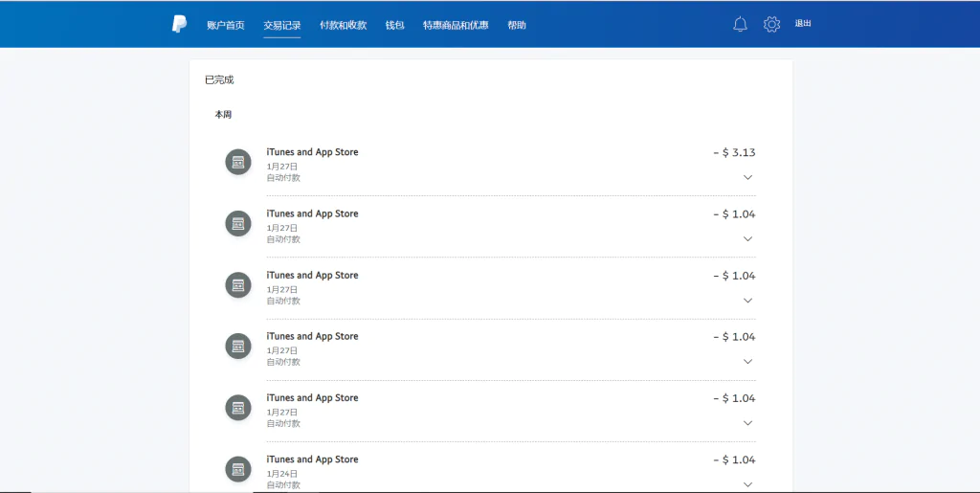This screenshot has height=493, width=980.
Task: Open the notifications bell
Action: tap(740, 24)
